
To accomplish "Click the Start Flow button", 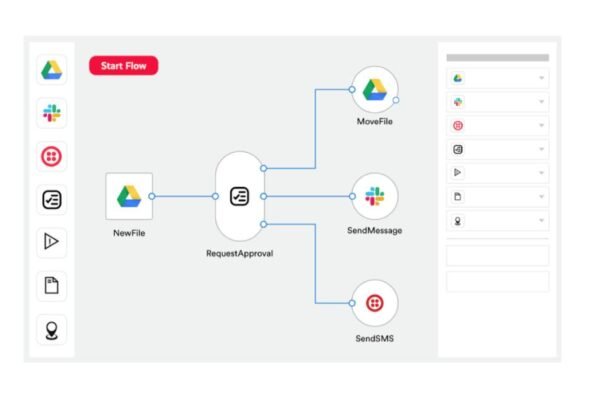I will point(123,66).
